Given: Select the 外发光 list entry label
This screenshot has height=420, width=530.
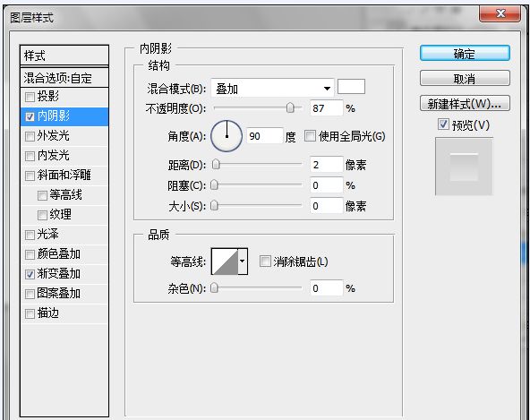Looking at the screenshot, I should (x=54, y=135).
